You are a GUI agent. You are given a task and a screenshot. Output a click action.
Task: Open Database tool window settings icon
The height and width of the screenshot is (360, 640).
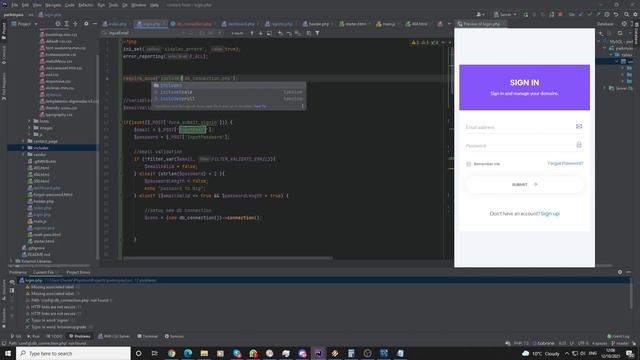coord(624,24)
